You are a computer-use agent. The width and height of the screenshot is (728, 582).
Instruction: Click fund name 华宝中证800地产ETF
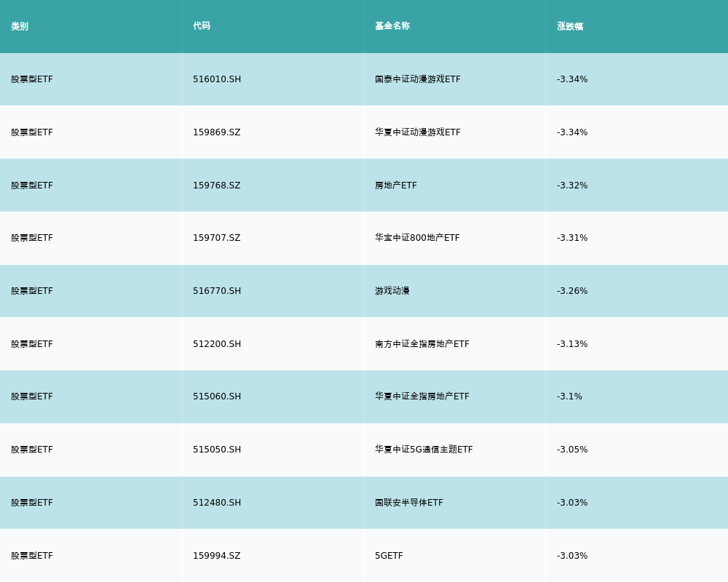(417, 238)
